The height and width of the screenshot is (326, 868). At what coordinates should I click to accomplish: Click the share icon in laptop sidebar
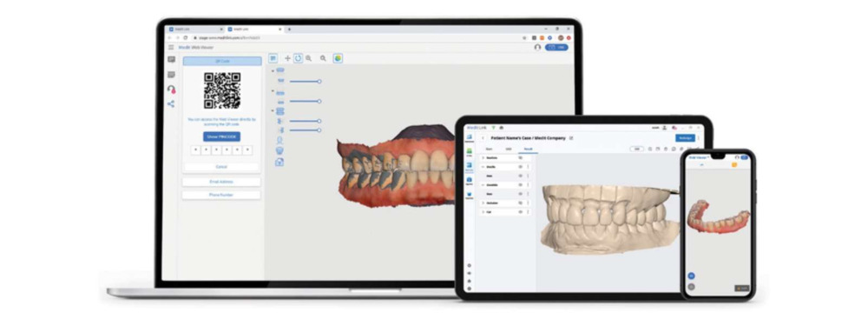coord(171,103)
